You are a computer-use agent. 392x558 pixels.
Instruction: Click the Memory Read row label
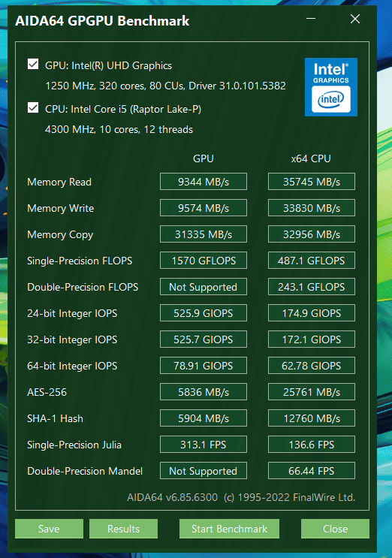[x=59, y=182]
